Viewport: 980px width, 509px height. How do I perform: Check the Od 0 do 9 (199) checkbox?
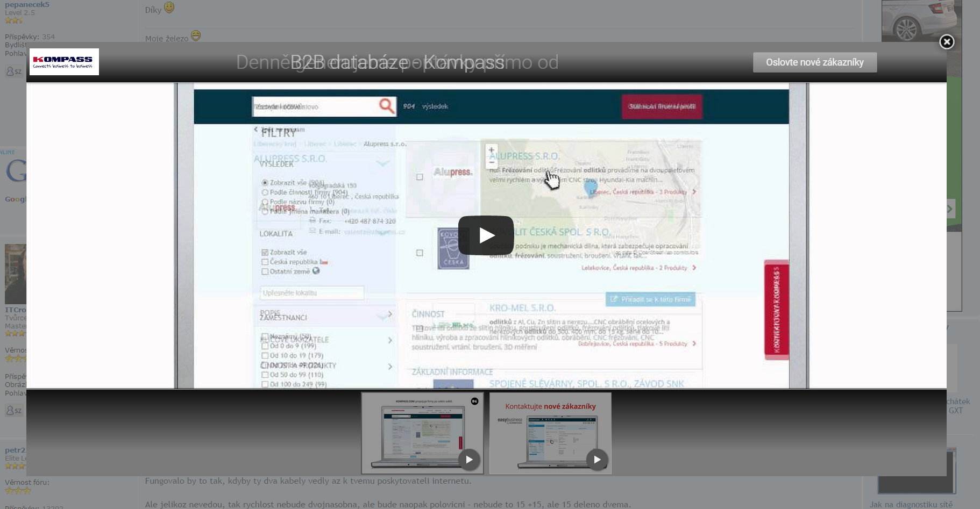(265, 346)
